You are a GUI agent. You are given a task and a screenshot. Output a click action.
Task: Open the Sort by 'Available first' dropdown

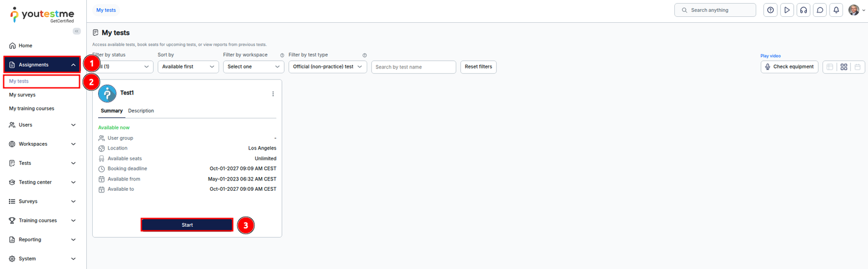pyautogui.click(x=188, y=67)
